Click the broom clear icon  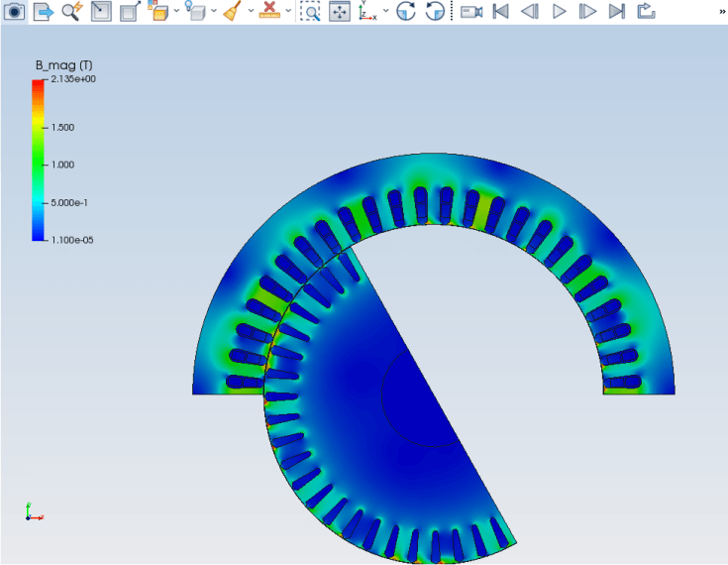click(232, 11)
